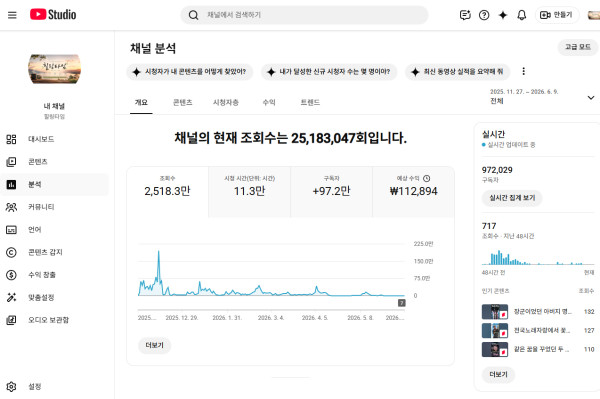Open the account avatar at top right
The width and height of the screenshot is (600, 399).
(594, 15)
